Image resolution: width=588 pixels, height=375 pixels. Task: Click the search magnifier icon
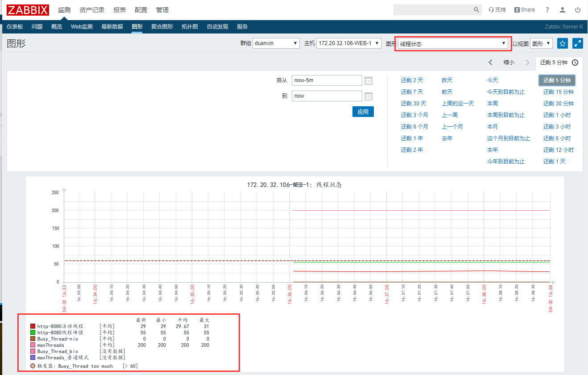[x=476, y=10]
